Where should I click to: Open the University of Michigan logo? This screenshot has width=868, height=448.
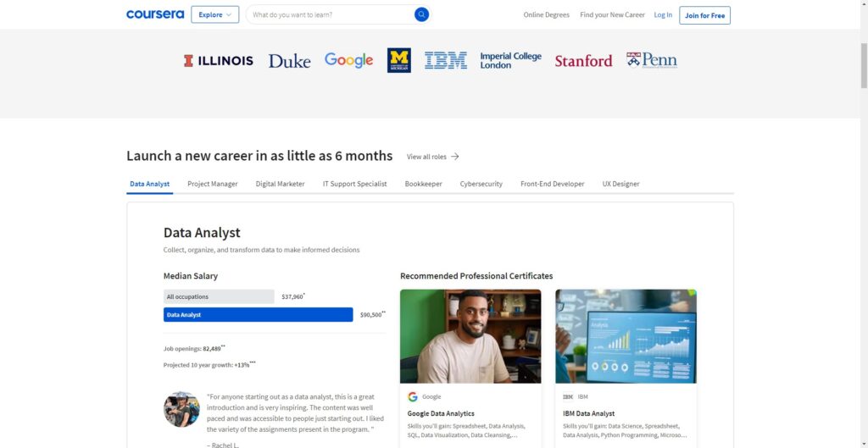coord(398,60)
